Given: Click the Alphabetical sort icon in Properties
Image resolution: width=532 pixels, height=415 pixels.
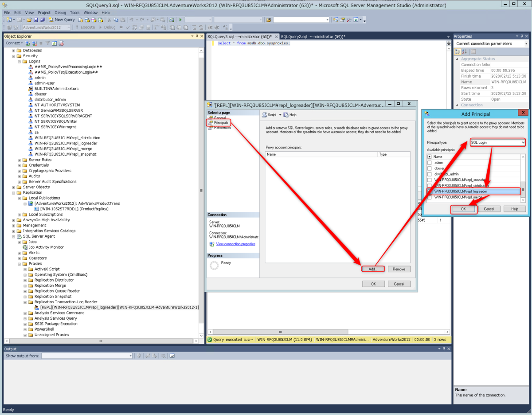Looking at the screenshot, I should tap(464, 51).
